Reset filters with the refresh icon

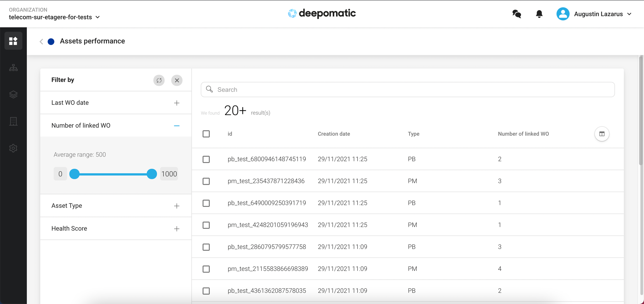pos(159,80)
